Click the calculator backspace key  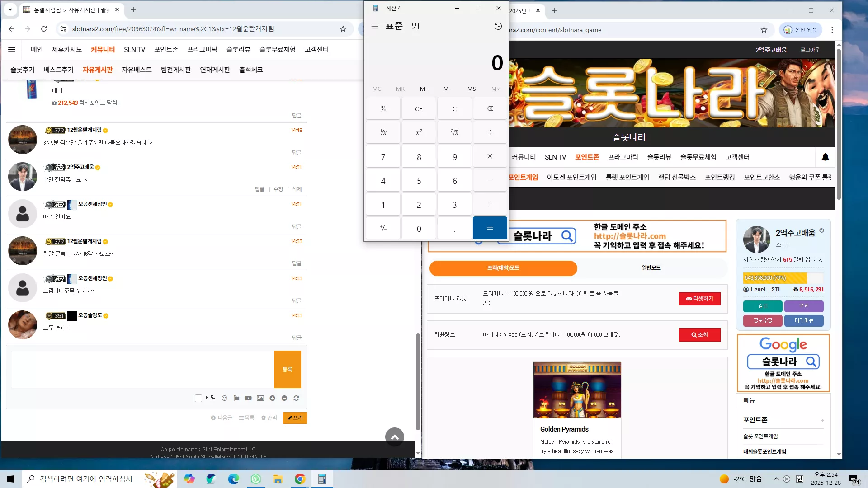point(490,108)
